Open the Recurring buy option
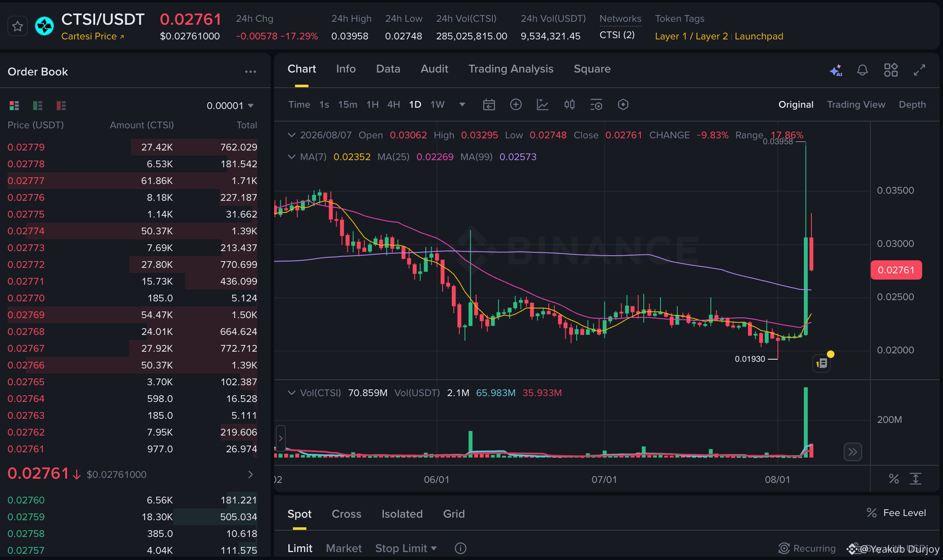943x560 pixels. [807, 549]
